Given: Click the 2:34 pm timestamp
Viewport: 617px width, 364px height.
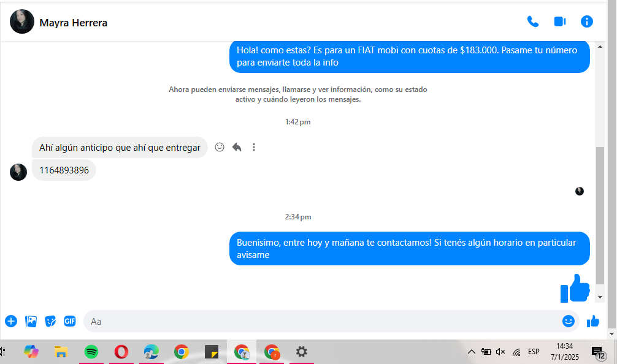Looking at the screenshot, I should pos(298,217).
